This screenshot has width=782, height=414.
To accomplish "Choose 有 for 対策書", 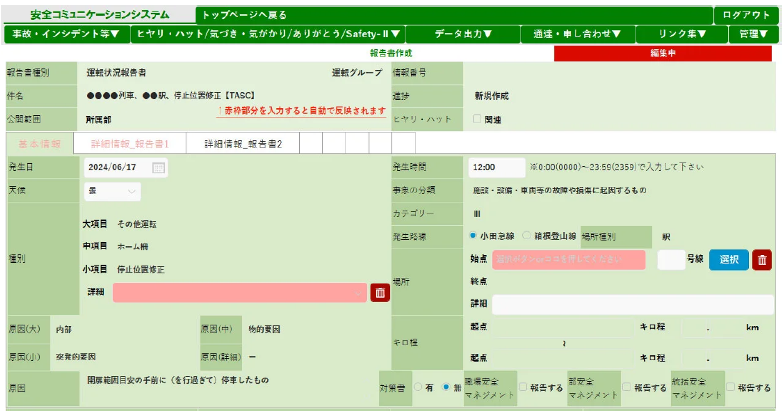I will (416, 386).
